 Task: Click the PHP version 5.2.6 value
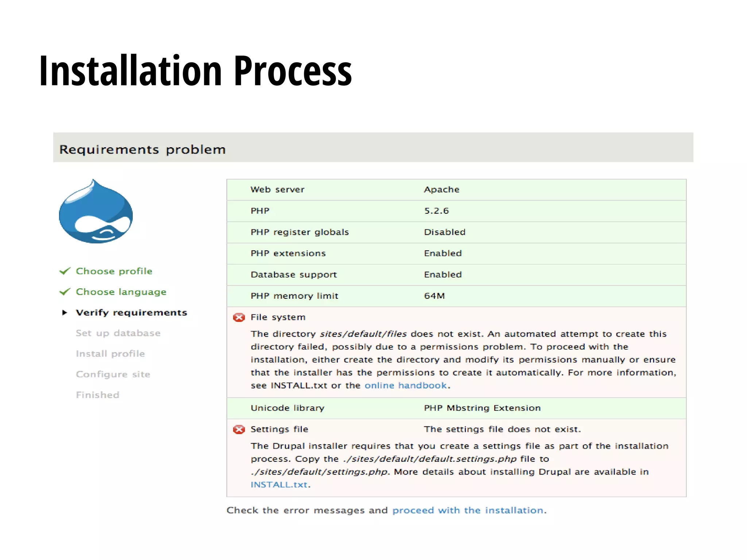pos(436,211)
